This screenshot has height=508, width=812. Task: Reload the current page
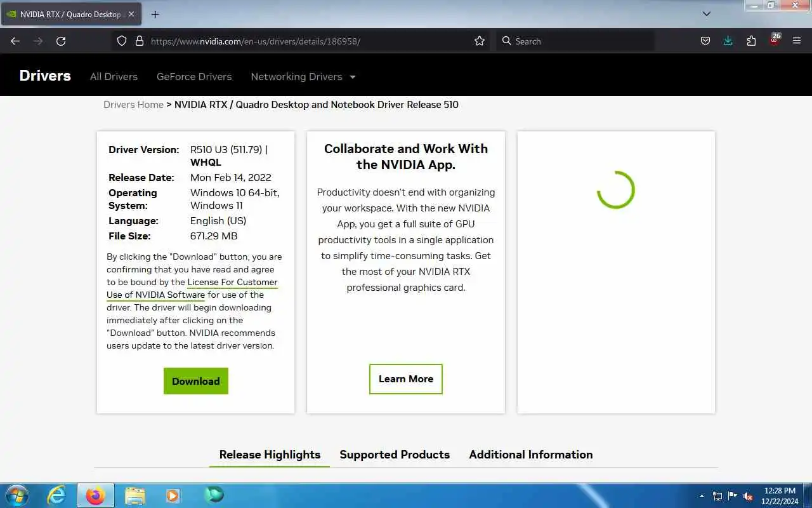[61, 41]
